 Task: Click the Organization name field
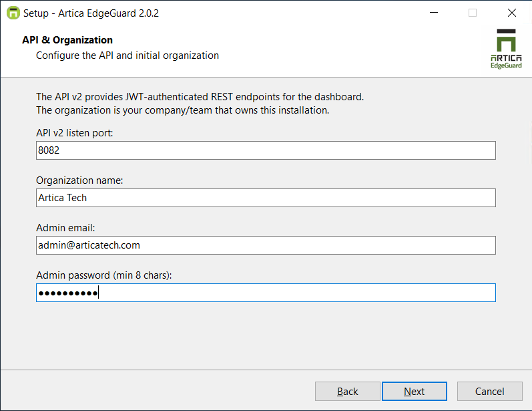266,198
